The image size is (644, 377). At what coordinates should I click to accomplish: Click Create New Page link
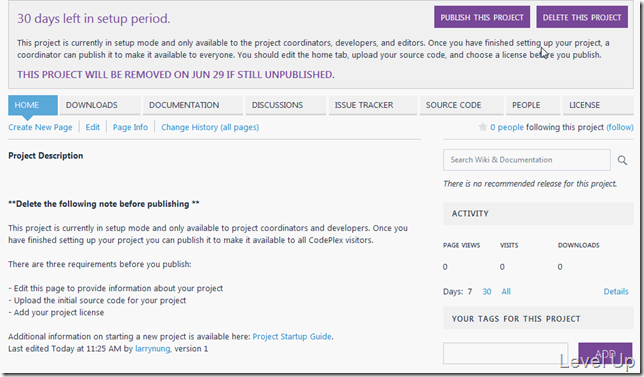pos(40,127)
